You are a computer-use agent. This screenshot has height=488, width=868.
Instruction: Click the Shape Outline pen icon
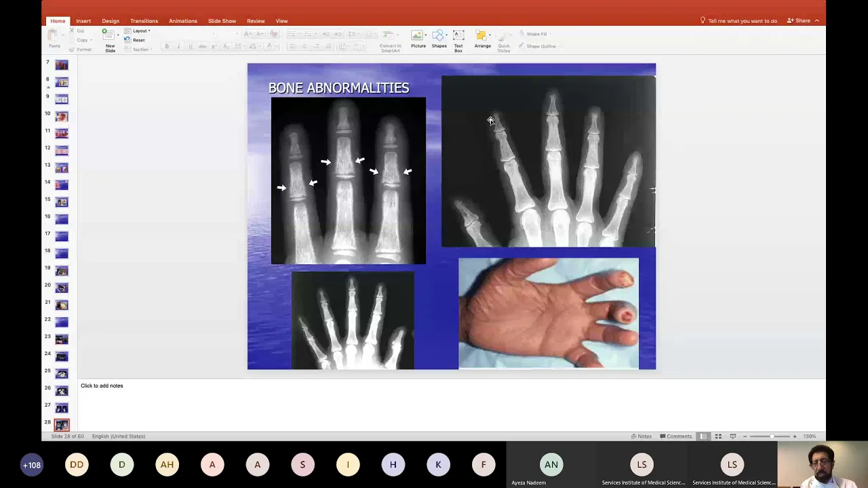(521, 46)
